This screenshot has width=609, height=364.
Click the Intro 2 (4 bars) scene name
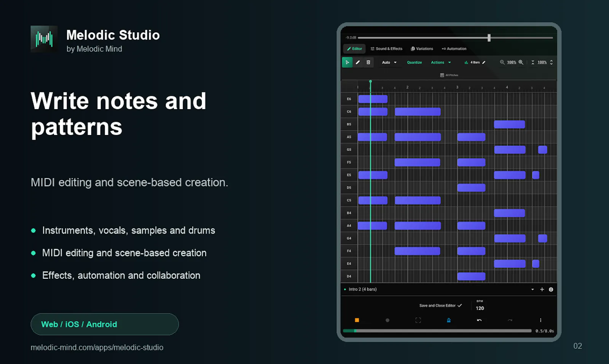363,289
